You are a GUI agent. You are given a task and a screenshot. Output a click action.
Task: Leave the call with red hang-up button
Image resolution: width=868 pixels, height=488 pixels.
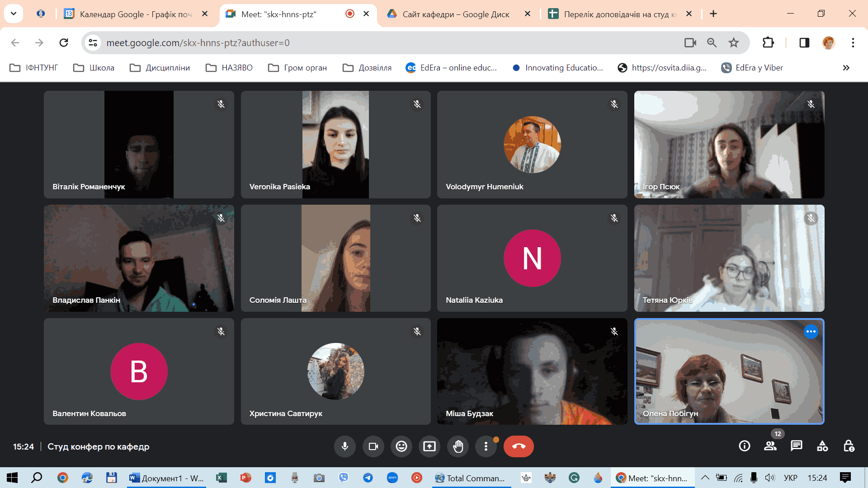519,446
